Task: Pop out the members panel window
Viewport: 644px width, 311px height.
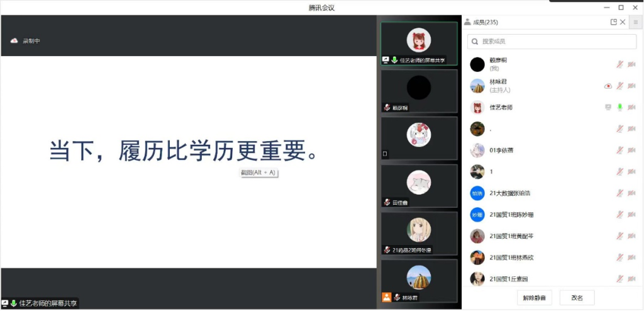Action: [614, 22]
